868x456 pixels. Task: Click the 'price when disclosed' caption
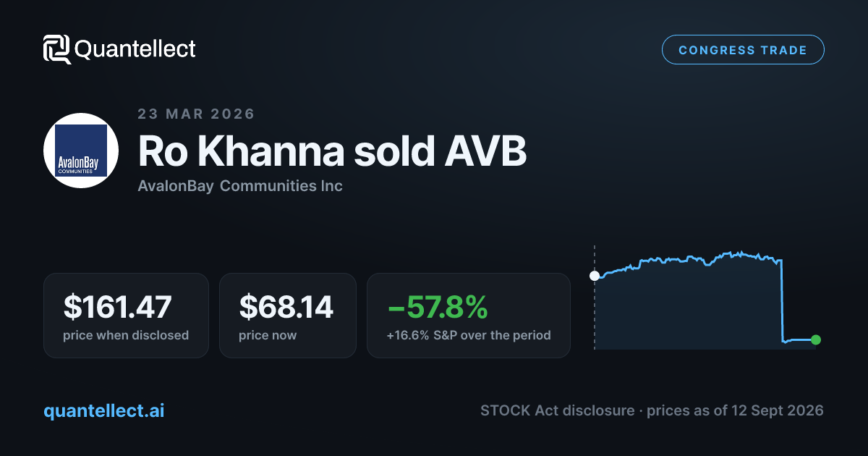coord(126,335)
